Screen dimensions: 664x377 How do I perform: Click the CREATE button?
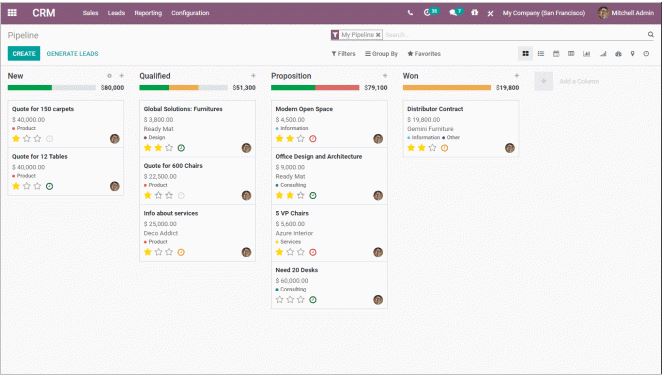coord(24,53)
